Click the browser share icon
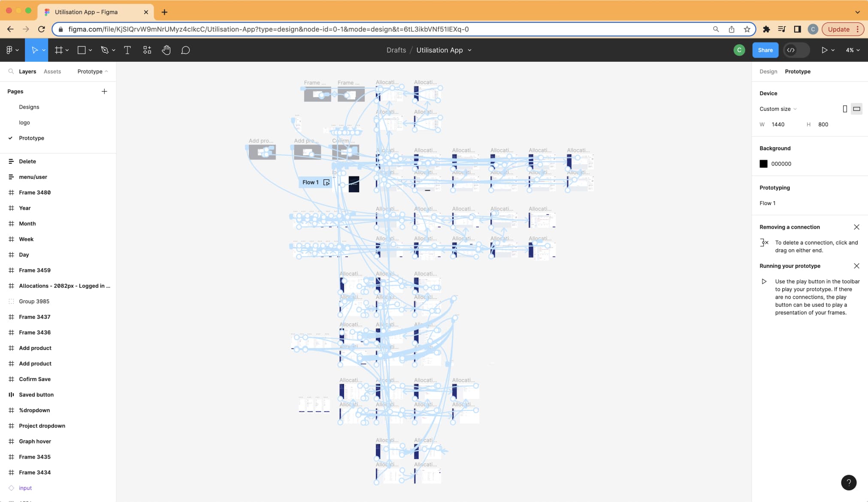The width and height of the screenshot is (868, 502). coord(732,29)
